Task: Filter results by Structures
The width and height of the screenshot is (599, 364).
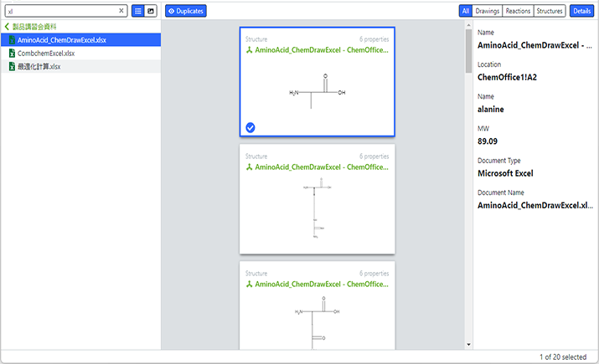Action: (x=550, y=11)
